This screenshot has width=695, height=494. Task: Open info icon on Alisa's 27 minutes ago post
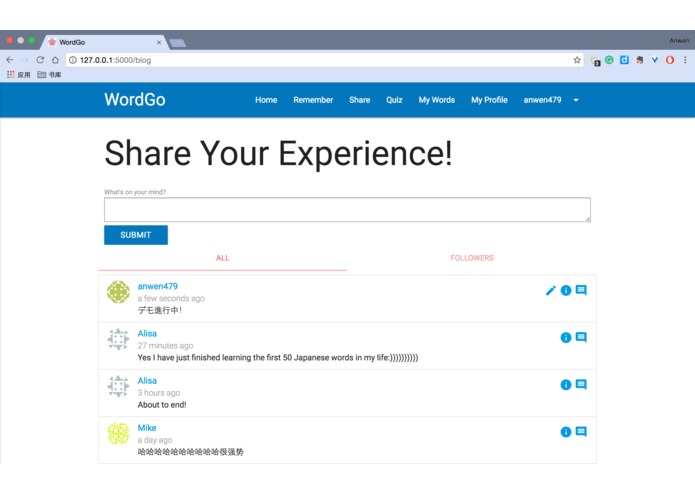point(566,338)
